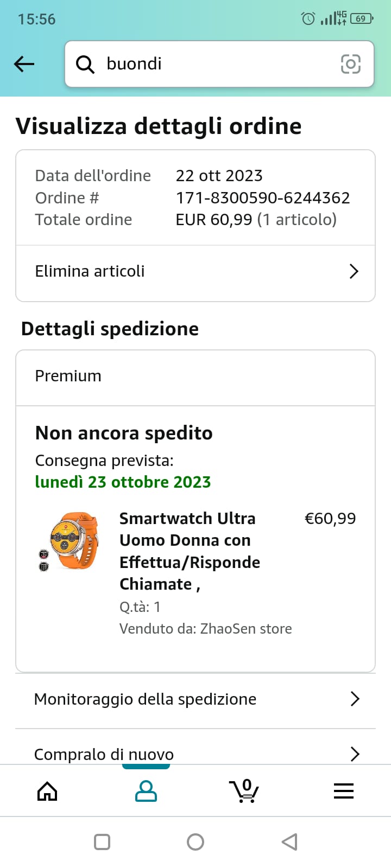The height and width of the screenshot is (868, 391).
Task: Open the hamburger menu icon
Action: (343, 791)
